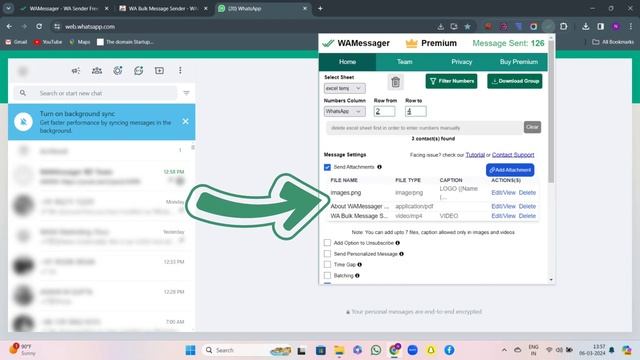This screenshot has height=360, width=640.
Task: Open WhatsApp from the taskbar
Action: [376, 350]
